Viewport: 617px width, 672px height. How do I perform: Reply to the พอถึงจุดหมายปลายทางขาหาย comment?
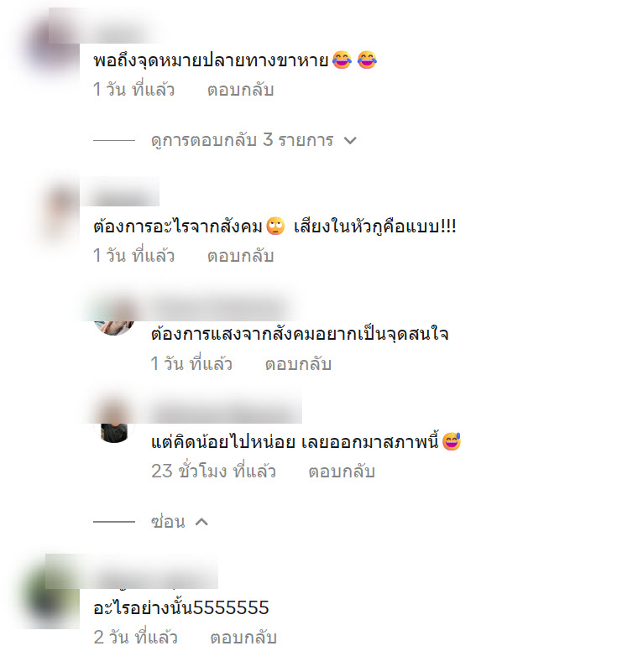tap(241, 90)
